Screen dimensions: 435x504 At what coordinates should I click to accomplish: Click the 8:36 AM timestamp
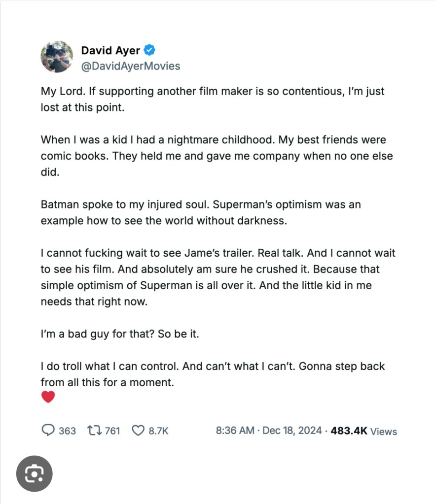point(235,431)
